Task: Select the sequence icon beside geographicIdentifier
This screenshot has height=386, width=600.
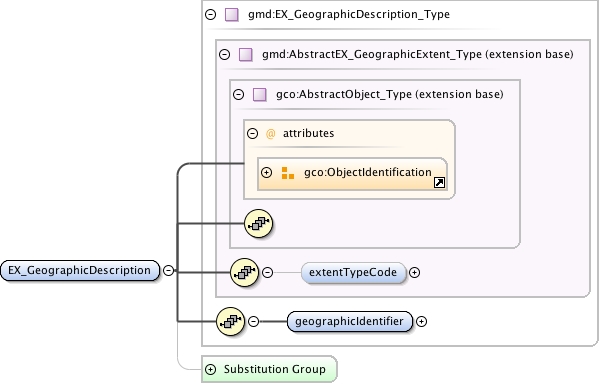Action: (x=230, y=321)
